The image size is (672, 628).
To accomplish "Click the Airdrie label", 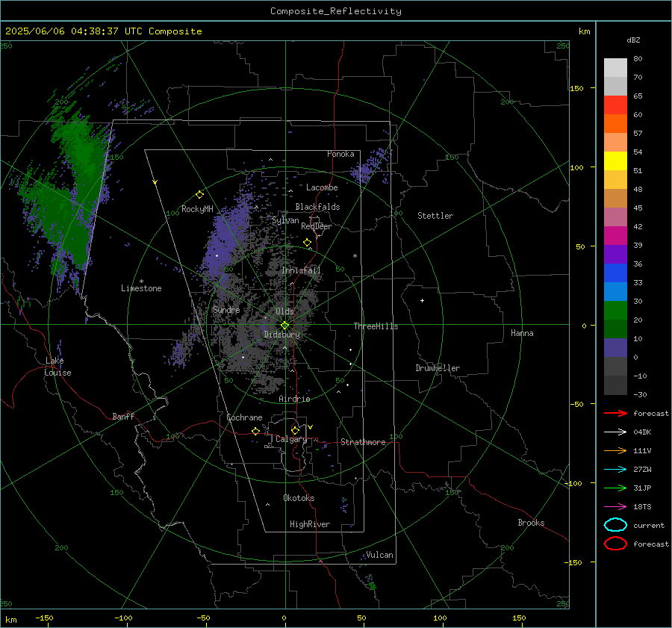I will click(294, 399).
